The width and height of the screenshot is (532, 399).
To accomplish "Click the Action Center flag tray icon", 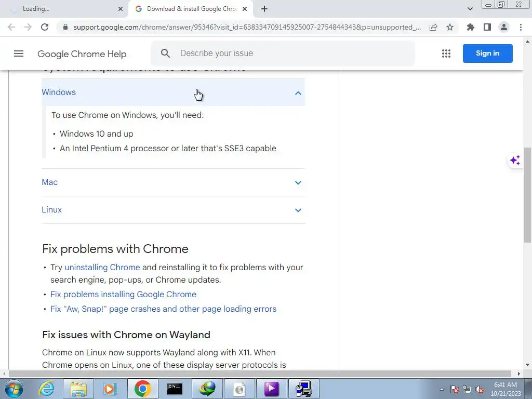I will (455, 389).
